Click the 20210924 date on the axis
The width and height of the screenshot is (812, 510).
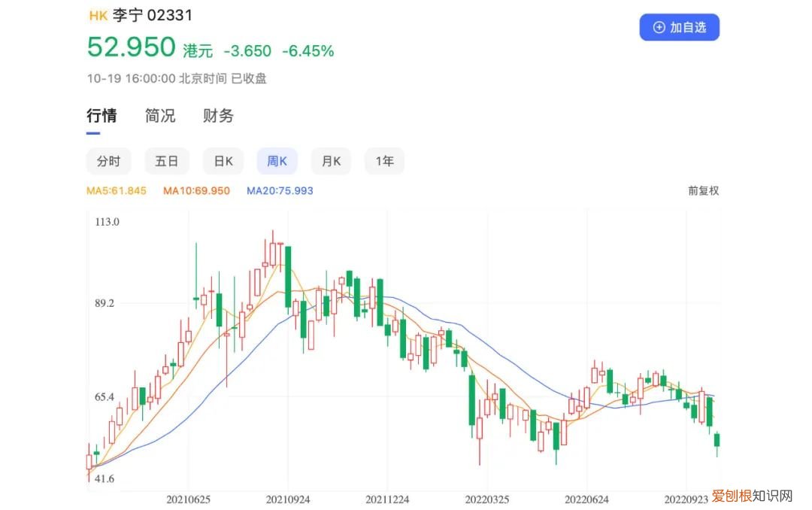tap(289, 499)
